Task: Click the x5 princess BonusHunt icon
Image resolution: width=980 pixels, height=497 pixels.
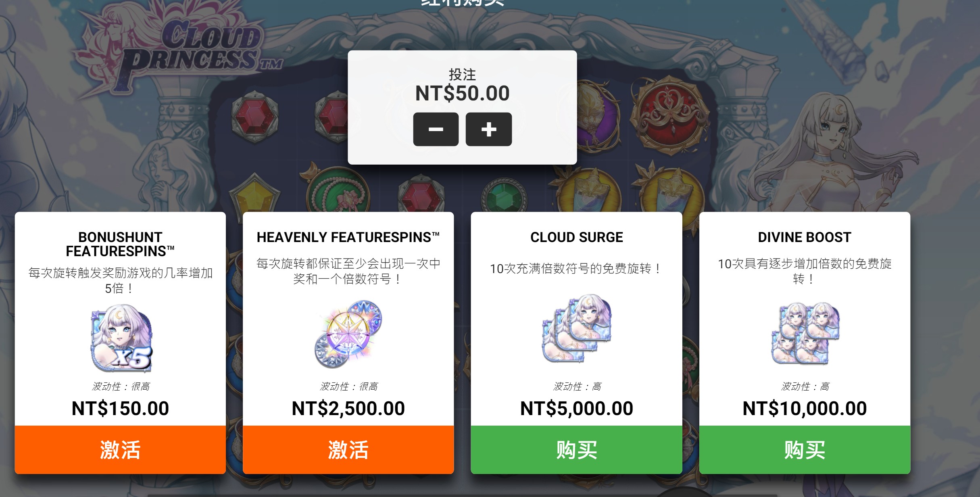Action: (121, 338)
